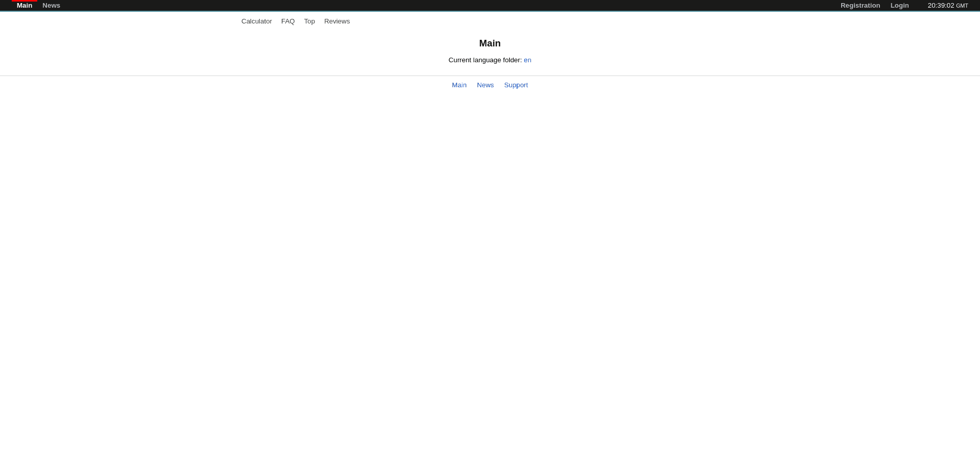The height and width of the screenshot is (472, 980).
Task: Click the 'Current language folder' text
Action: [x=484, y=60]
